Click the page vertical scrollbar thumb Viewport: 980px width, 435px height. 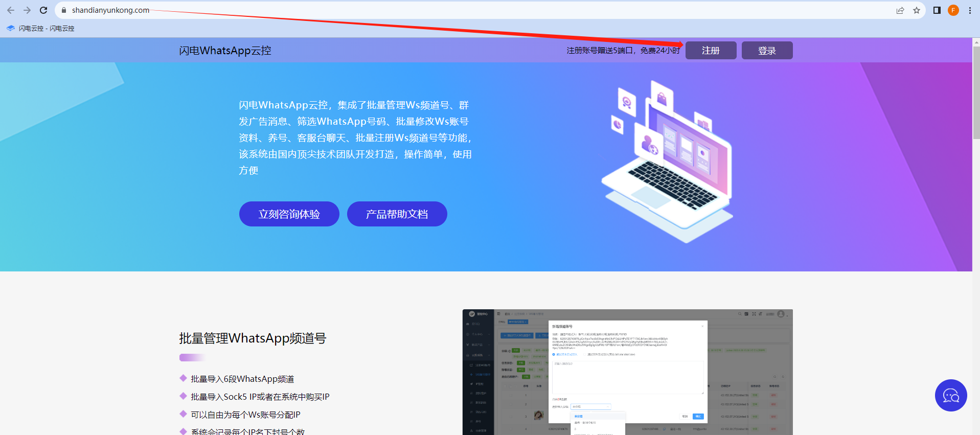pyautogui.click(x=976, y=92)
